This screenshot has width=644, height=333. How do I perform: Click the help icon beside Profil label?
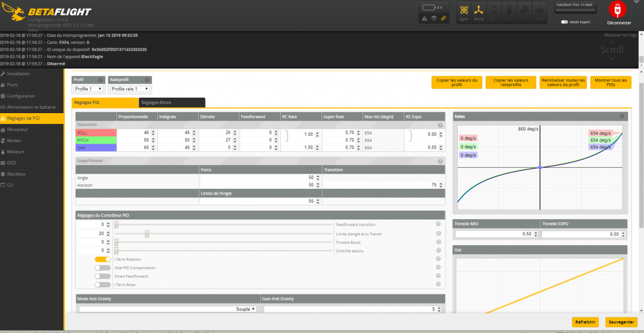tap(100, 80)
